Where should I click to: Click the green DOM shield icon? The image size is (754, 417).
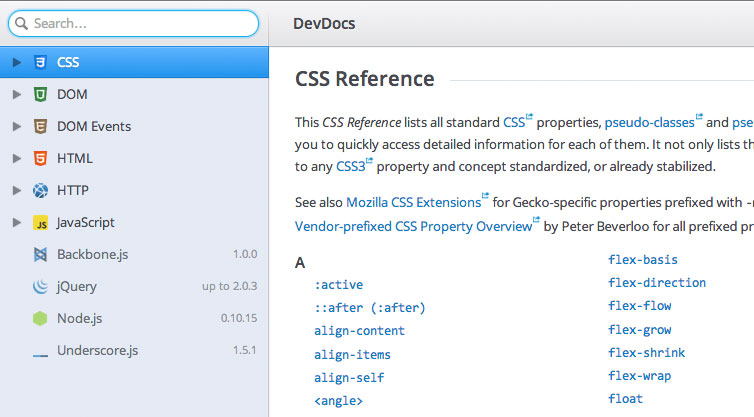point(40,94)
